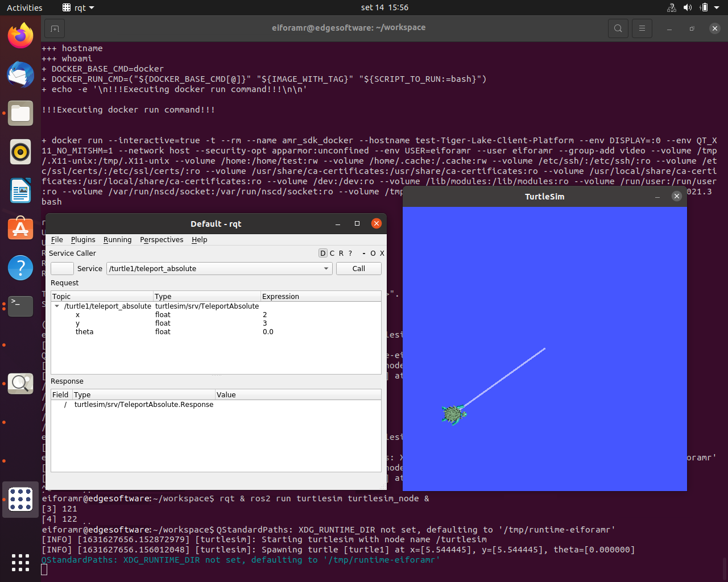This screenshot has height=582, width=728.
Task: Open the terminal hamburger menu
Action: tap(642, 28)
